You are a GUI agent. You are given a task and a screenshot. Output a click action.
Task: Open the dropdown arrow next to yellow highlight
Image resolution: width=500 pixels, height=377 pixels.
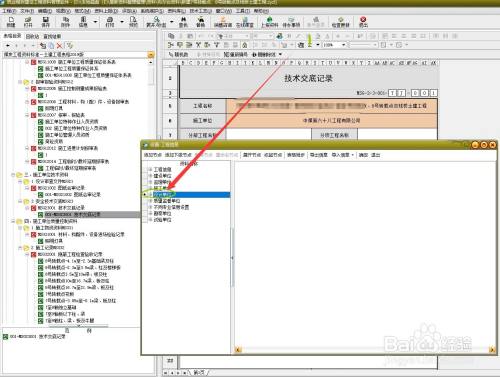[x=318, y=45]
